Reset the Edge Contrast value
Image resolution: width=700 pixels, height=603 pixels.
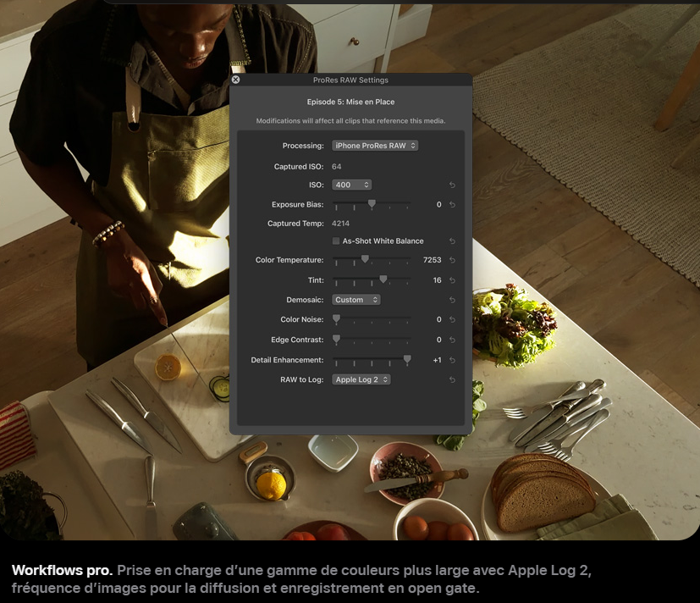tap(452, 340)
